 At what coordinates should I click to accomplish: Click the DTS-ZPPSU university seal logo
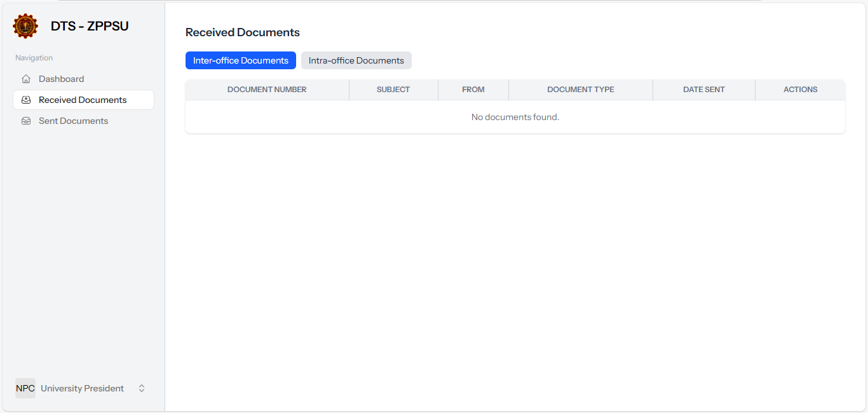[25, 26]
